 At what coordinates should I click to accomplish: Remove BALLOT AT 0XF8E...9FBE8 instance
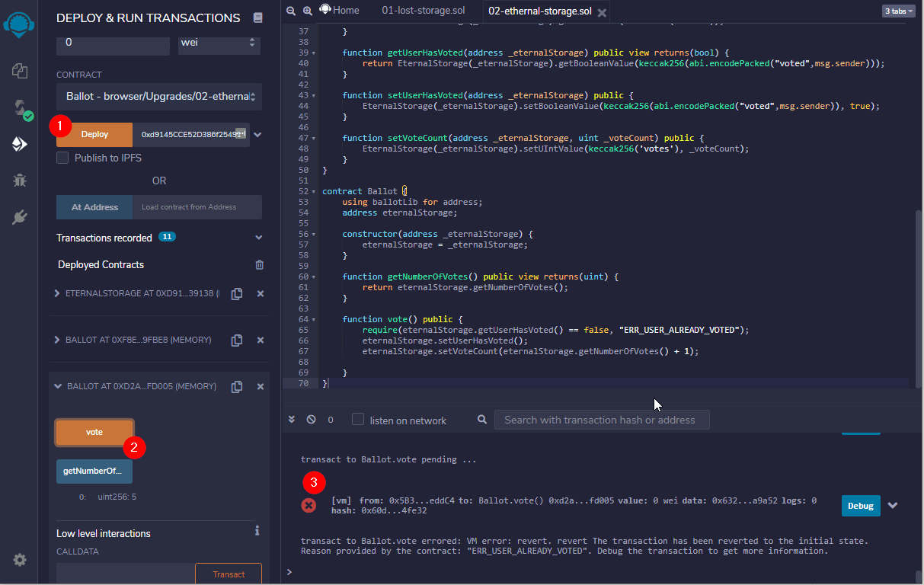coord(261,340)
